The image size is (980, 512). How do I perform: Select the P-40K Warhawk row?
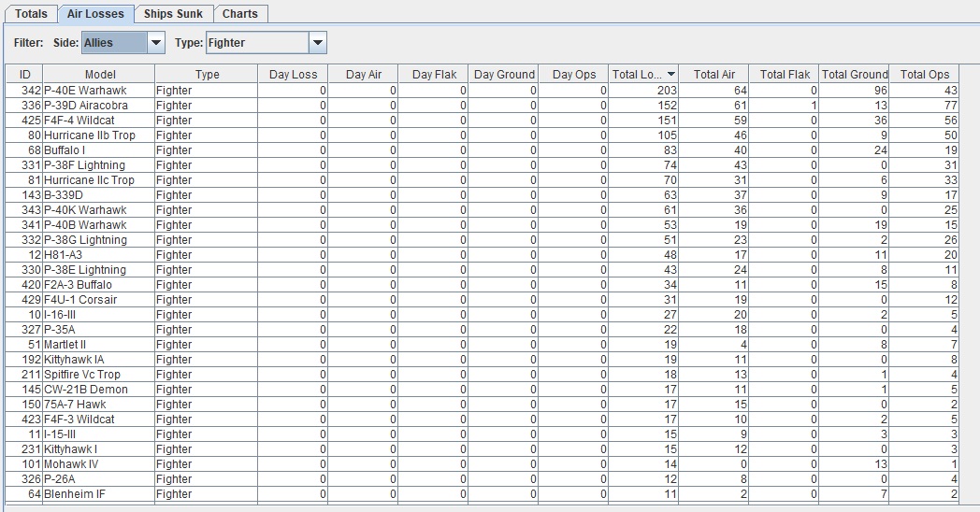[x=482, y=210]
